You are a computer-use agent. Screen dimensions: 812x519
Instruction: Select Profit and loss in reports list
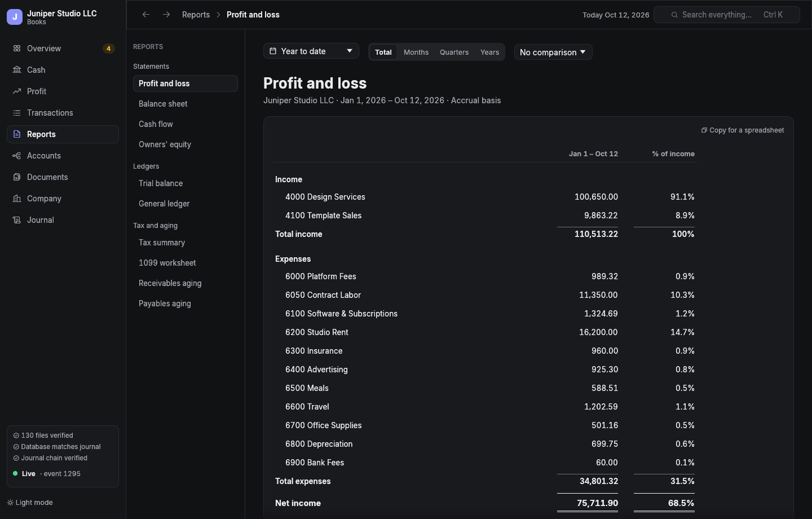click(x=185, y=83)
